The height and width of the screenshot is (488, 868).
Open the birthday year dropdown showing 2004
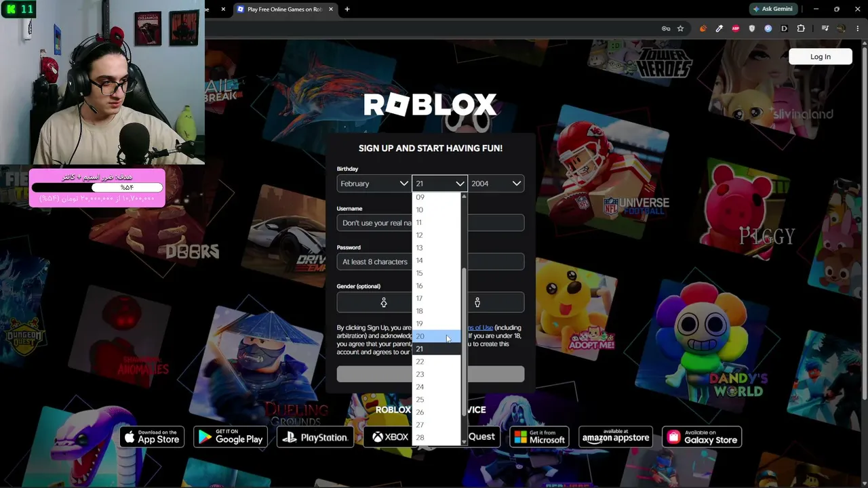coord(496,184)
